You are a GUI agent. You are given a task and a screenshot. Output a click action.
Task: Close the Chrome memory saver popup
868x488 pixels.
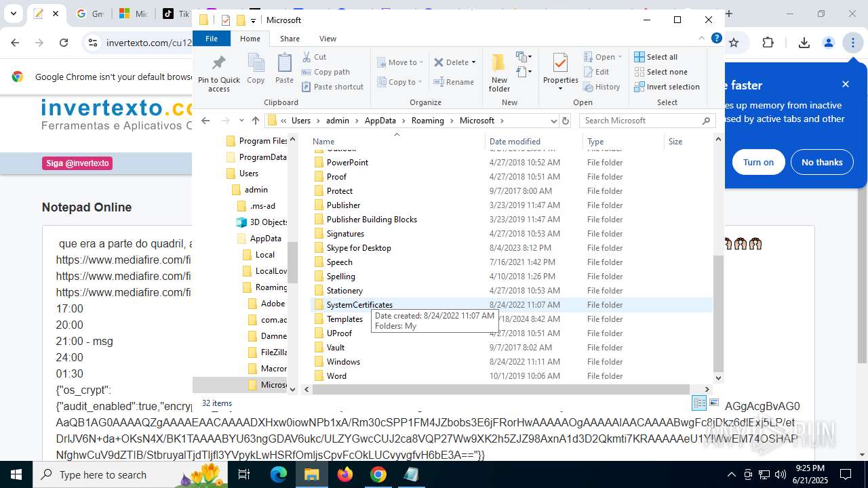(x=846, y=84)
